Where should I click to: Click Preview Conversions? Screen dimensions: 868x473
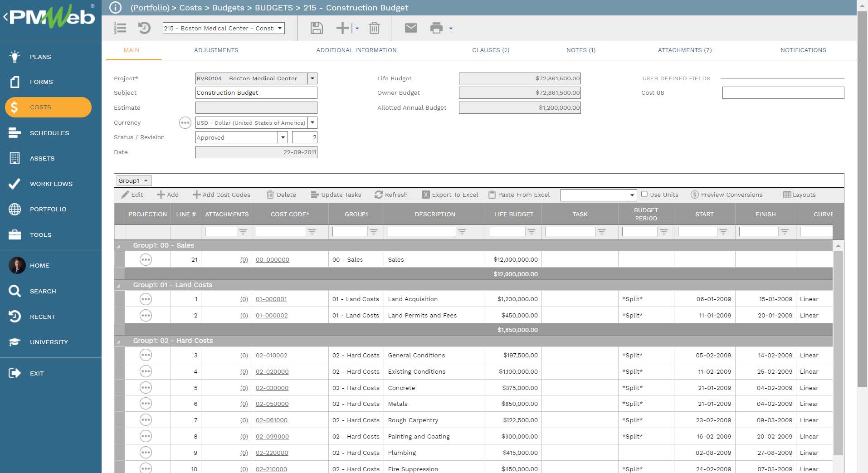[727, 195]
